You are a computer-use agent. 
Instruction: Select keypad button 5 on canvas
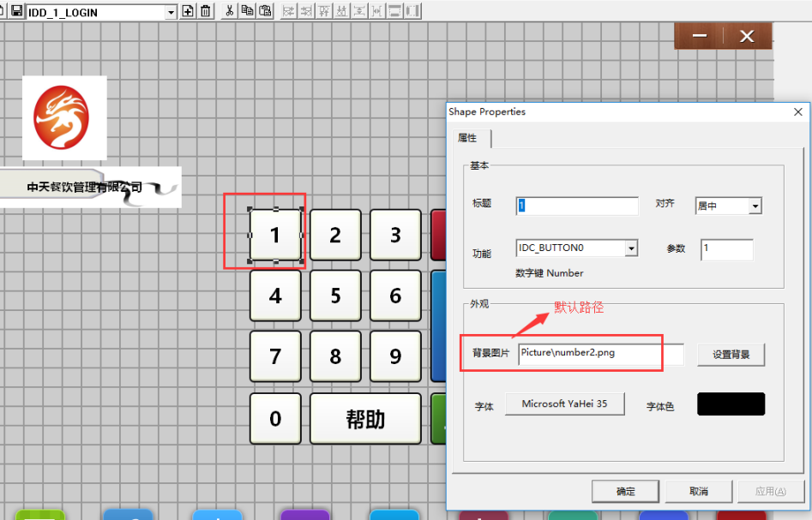point(335,296)
